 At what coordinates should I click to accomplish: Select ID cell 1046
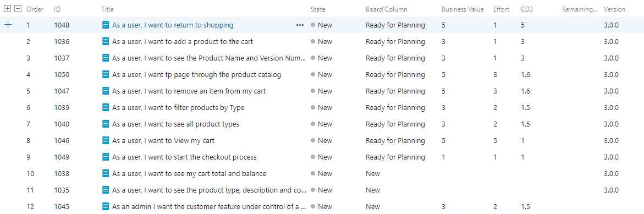point(62,140)
